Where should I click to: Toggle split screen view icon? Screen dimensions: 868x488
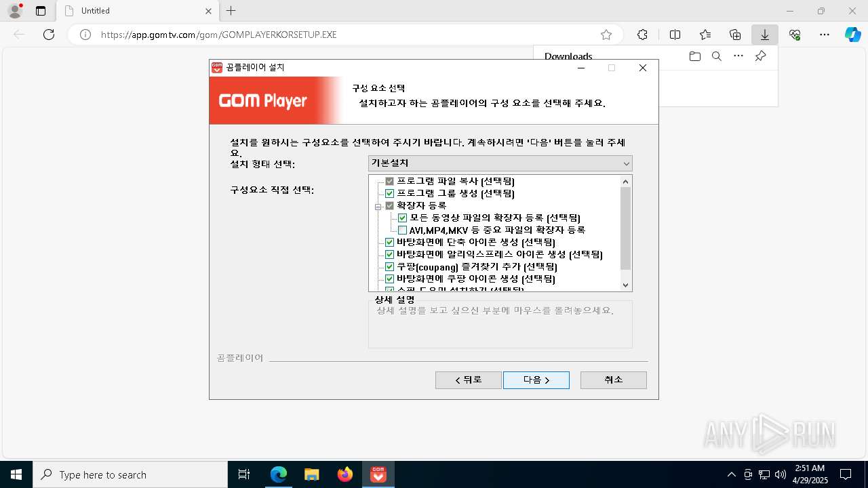click(x=675, y=35)
